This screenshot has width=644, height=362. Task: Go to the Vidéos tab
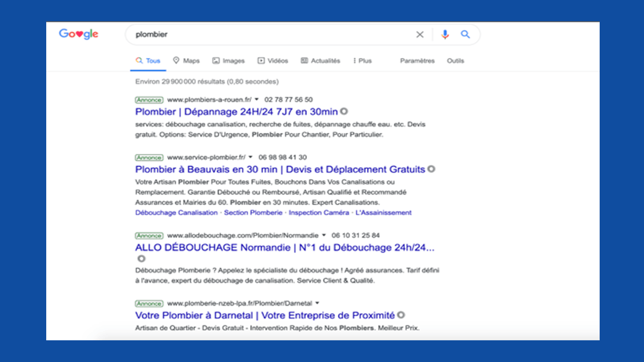pos(273,61)
